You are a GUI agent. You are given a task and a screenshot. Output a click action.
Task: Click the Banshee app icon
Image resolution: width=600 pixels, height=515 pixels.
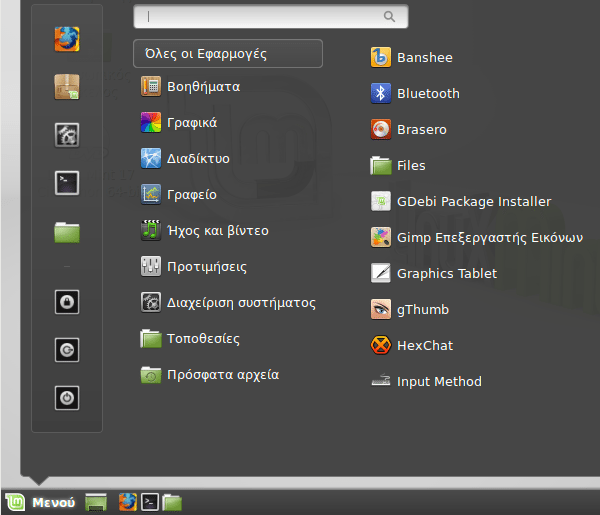click(x=381, y=57)
